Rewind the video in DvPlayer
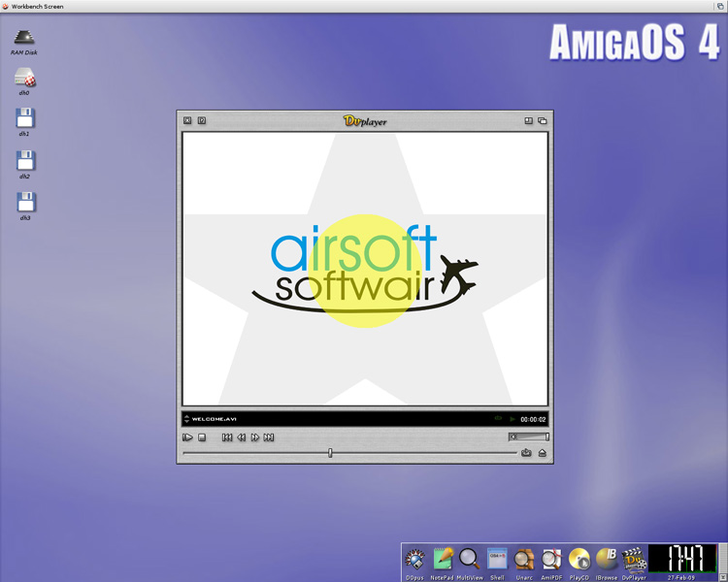 242,437
